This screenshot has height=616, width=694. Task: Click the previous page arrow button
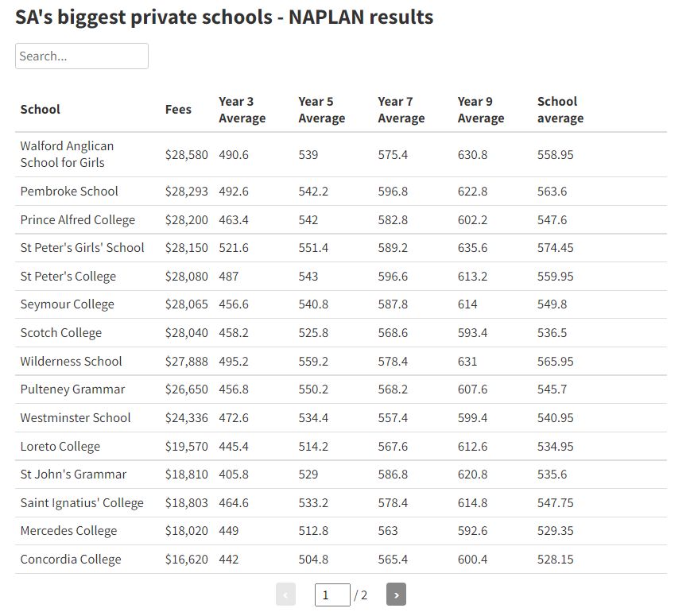[285, 595]
